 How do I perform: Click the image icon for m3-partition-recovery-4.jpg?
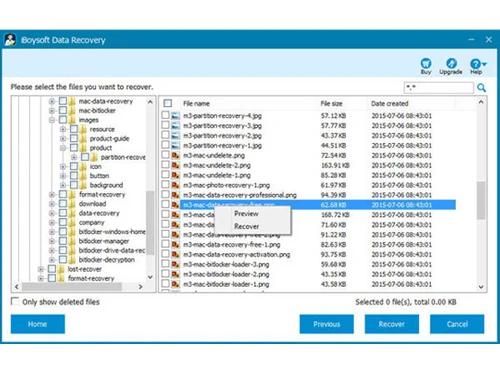point(175,116)
